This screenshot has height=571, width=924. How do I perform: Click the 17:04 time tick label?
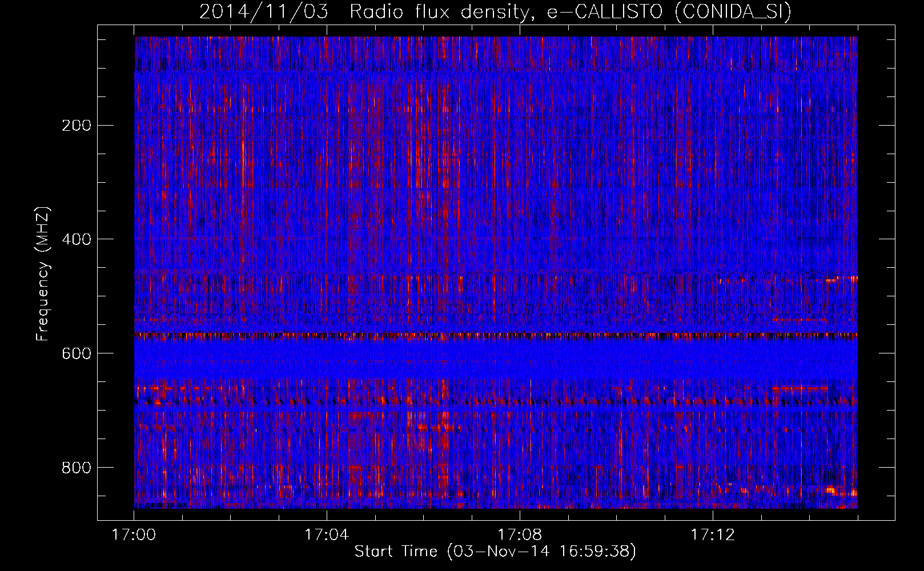(327, 535)
